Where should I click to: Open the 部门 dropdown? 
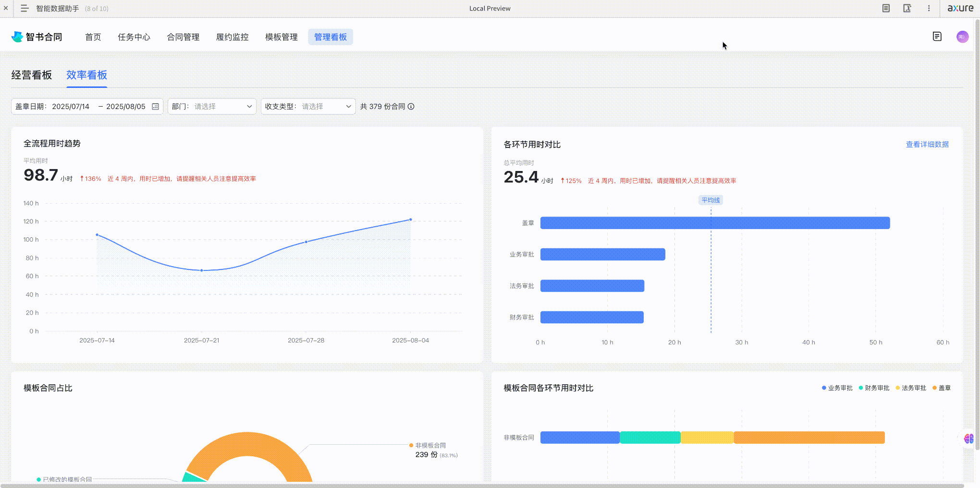(x=212, y=107)
